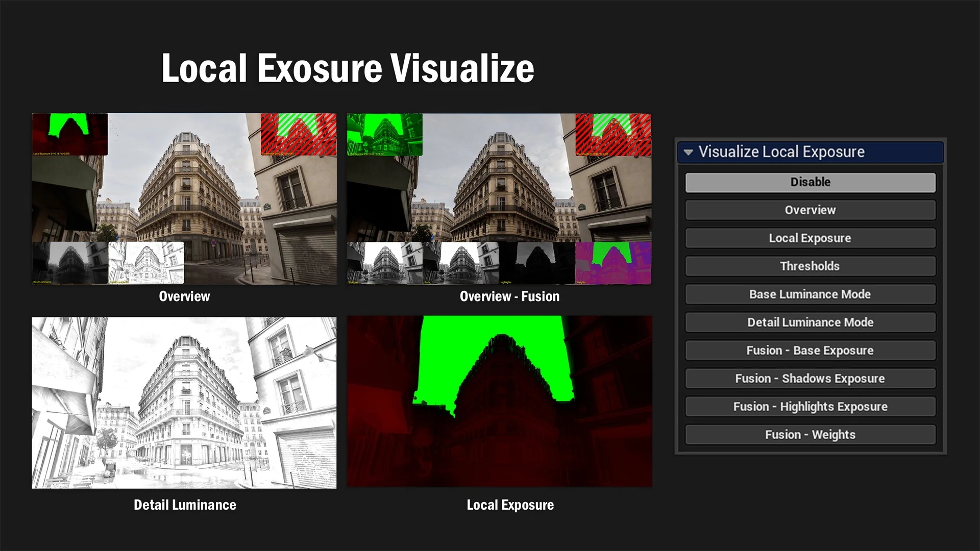The width and height of the screenshot is (980, 551).
Task: Select Fusion - Weights visualization mode
Action: coord(810,435)
